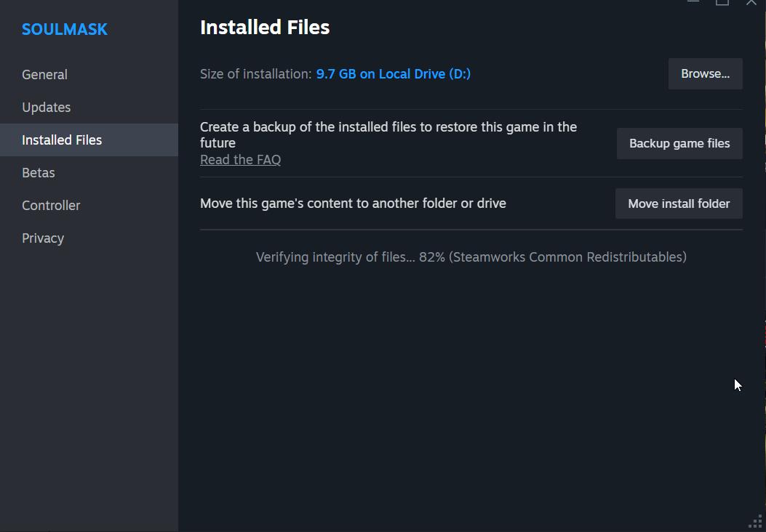Click the Size of installation label
This screenshot has height=532, width=766.
point(253,73)
